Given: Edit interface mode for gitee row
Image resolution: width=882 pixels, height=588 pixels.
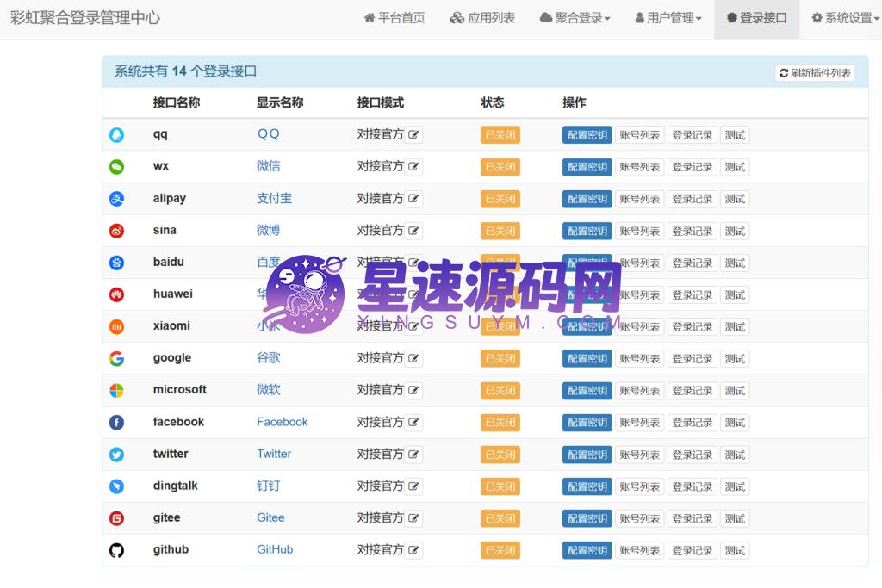Looking at the screenshot, I should [x=413, y=518].
